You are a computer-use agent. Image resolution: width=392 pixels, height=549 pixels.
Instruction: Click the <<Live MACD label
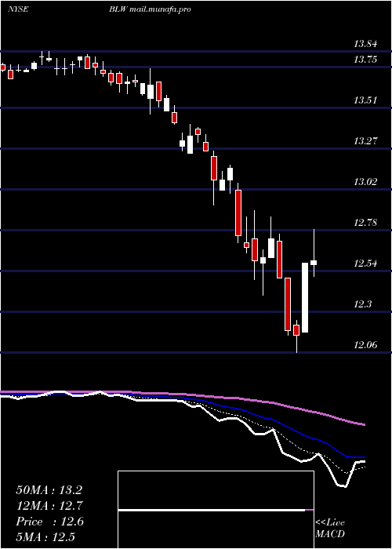[330, 528]
